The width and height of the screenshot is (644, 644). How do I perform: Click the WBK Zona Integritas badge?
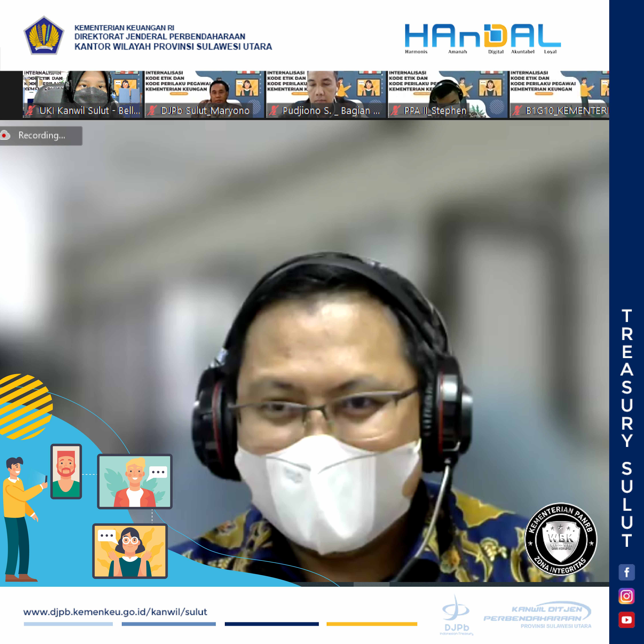[x=561, y=539]
